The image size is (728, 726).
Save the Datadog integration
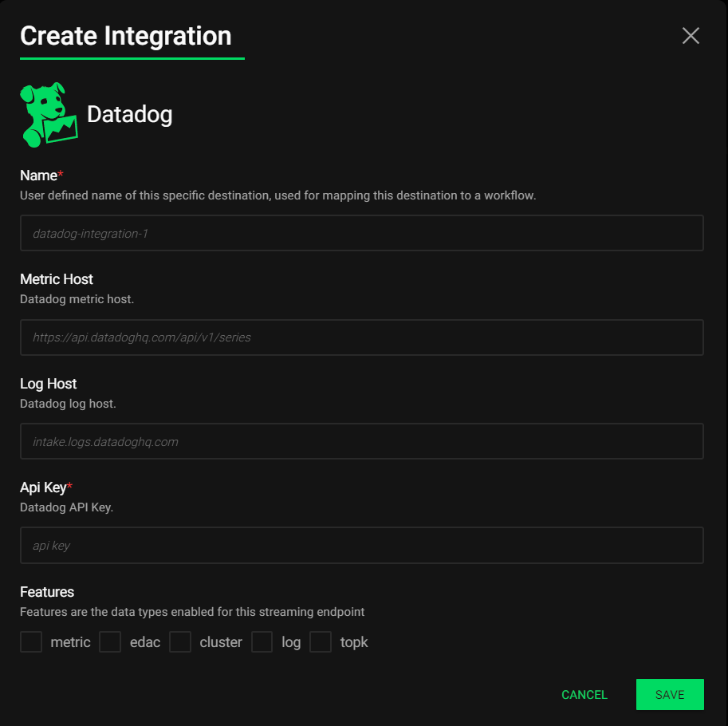tap(670, 694)
